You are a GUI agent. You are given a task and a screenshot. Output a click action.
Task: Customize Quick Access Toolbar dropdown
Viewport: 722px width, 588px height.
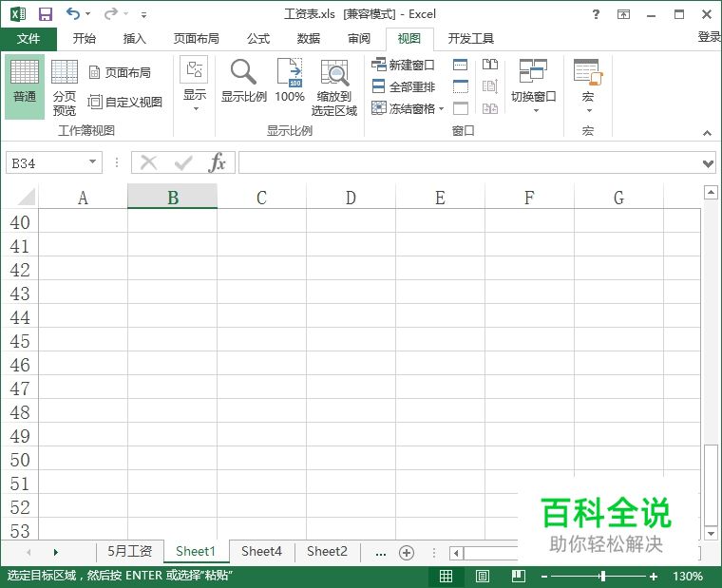pyautogui.click(x=144, y=15)
